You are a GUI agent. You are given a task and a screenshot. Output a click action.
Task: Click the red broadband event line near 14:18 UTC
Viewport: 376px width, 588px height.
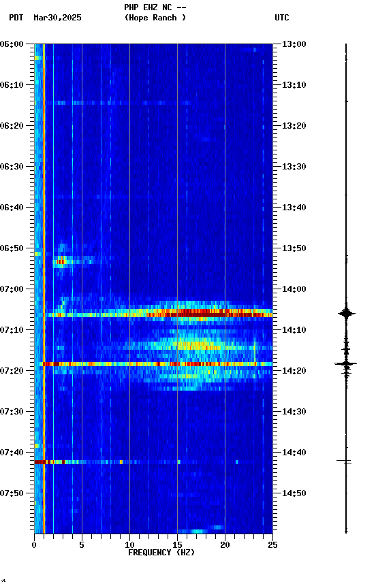[x=157, y=364]
